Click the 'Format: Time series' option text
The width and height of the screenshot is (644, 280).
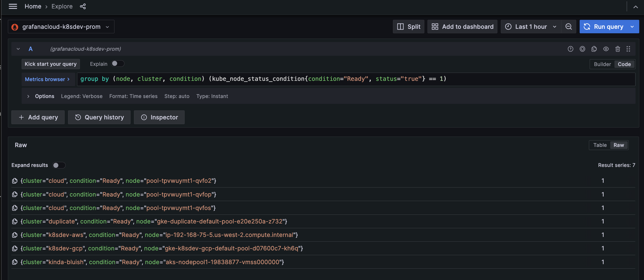point(133,96)
